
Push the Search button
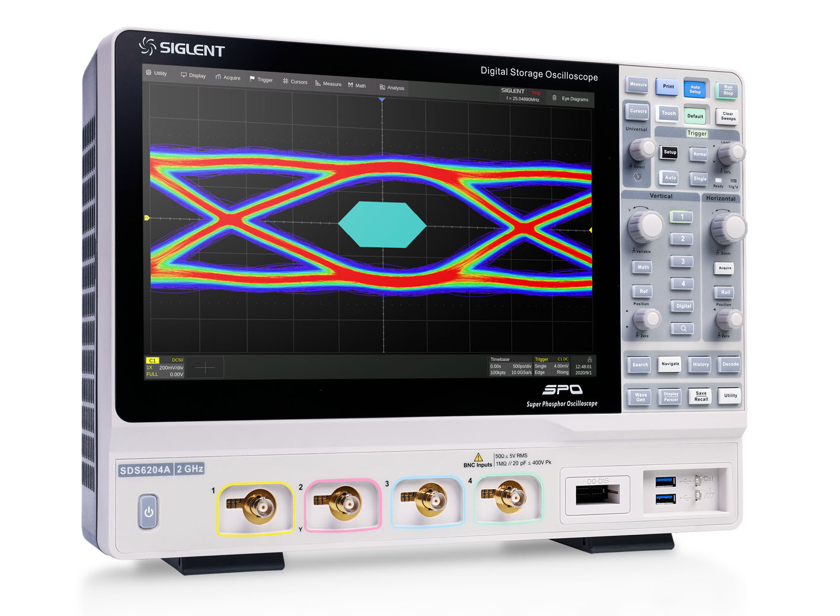(x=640, y=365)
